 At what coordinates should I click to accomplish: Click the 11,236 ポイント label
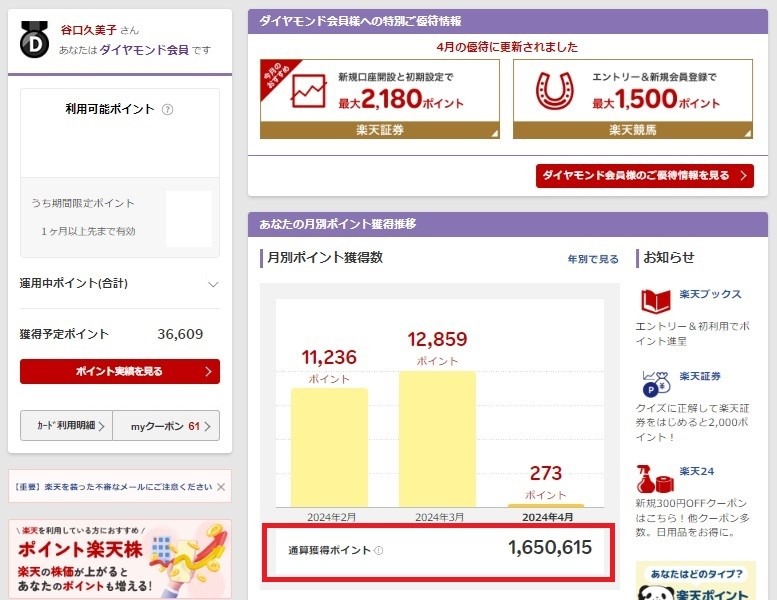click(x=329, y=366)
